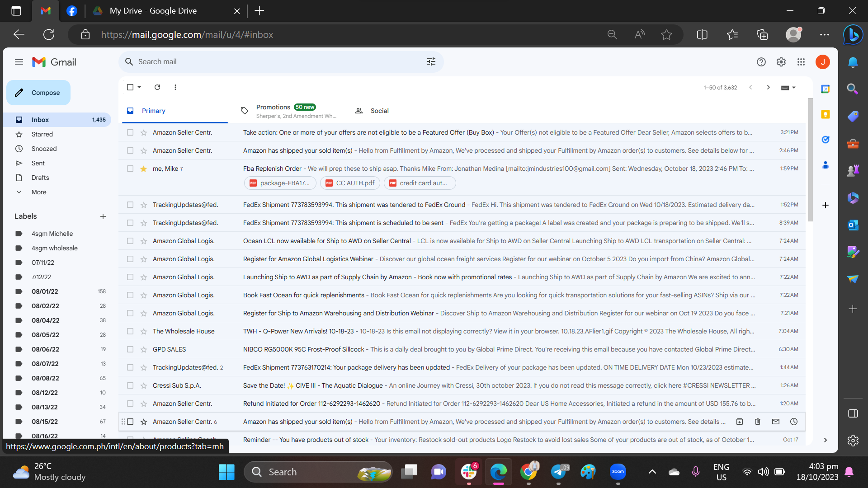Open search options filter icon
This screenshot has width=868, height=488.
pyautogui.click(x=431, y=62)
